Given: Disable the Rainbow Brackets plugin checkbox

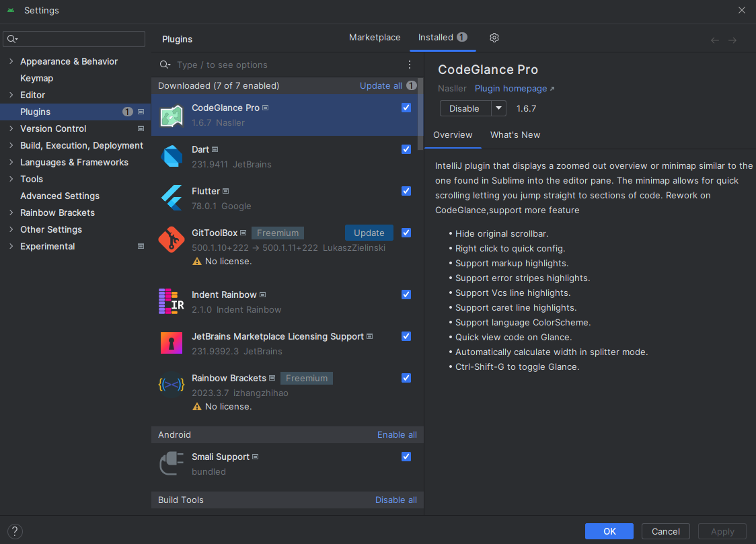Looking at the screenshot, I should tap(406, 379).
